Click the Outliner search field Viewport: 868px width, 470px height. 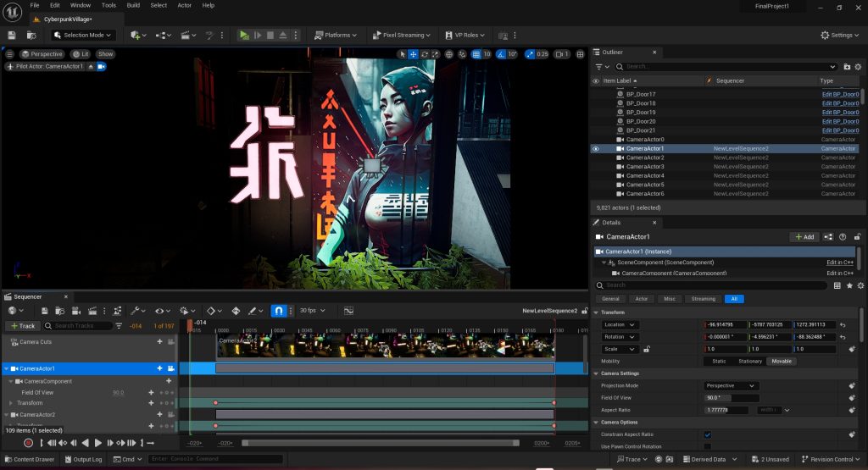click(726, 67)
